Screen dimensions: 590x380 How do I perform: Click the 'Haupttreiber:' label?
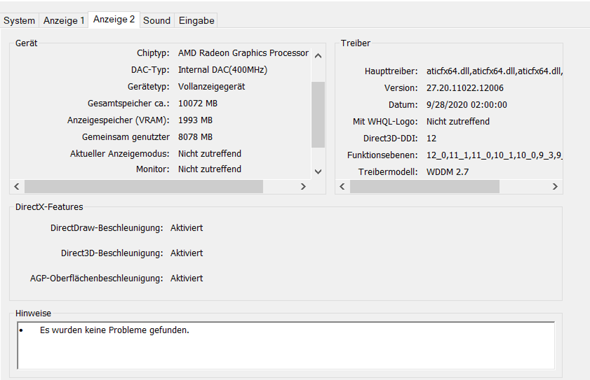[391, 71]
